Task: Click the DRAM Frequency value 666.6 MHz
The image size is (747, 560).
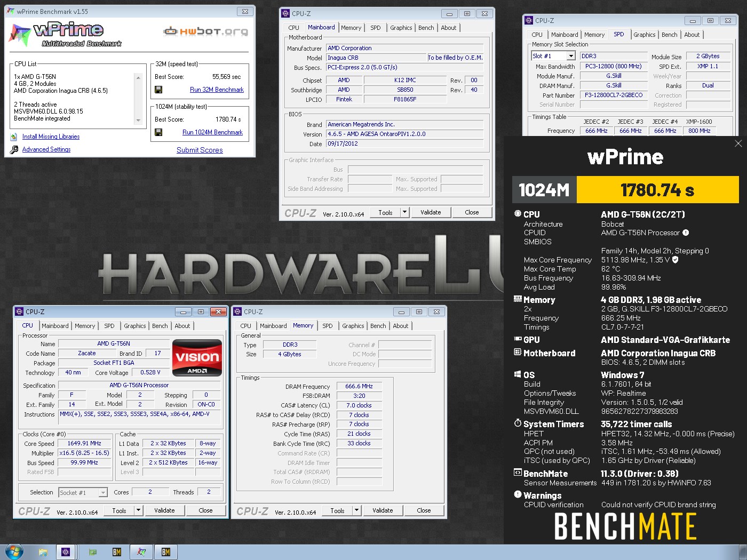Action: point(359,386)
